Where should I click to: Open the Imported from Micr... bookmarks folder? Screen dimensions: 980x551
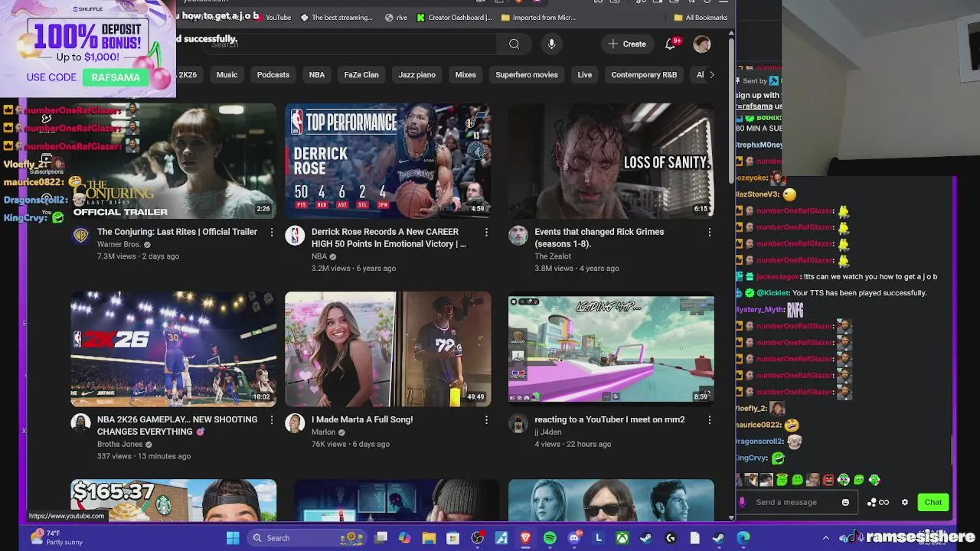[x=538, y=18]
